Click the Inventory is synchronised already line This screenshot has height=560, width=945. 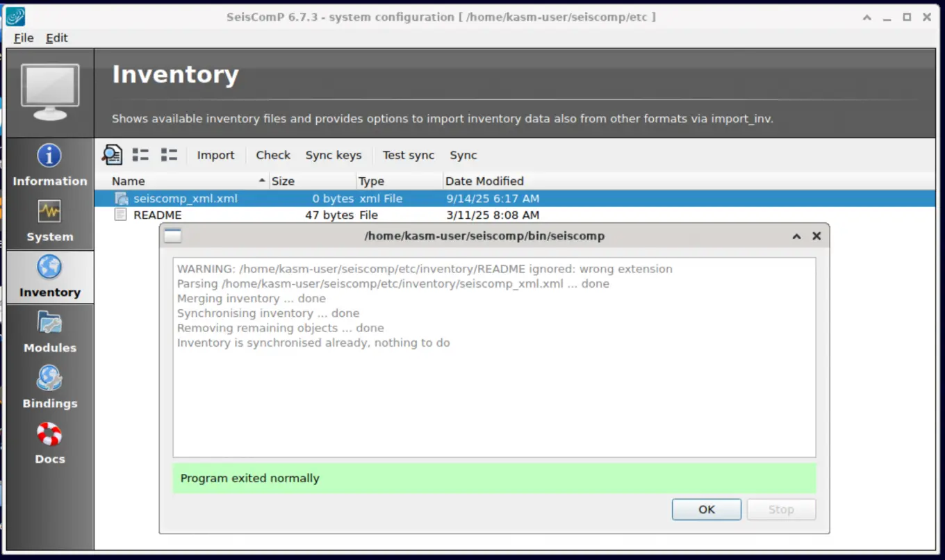coord(313,343)
